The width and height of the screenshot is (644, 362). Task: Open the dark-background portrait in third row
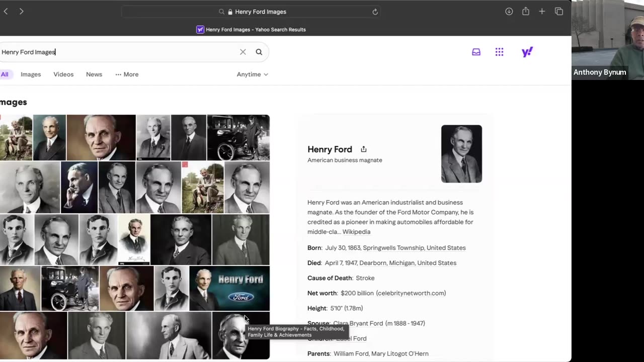tap(181, 239)
